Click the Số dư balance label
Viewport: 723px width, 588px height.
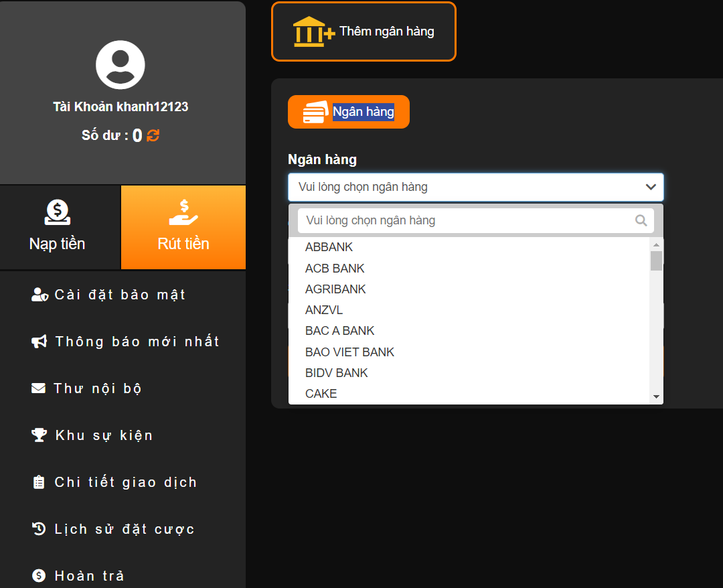point(105,135)
